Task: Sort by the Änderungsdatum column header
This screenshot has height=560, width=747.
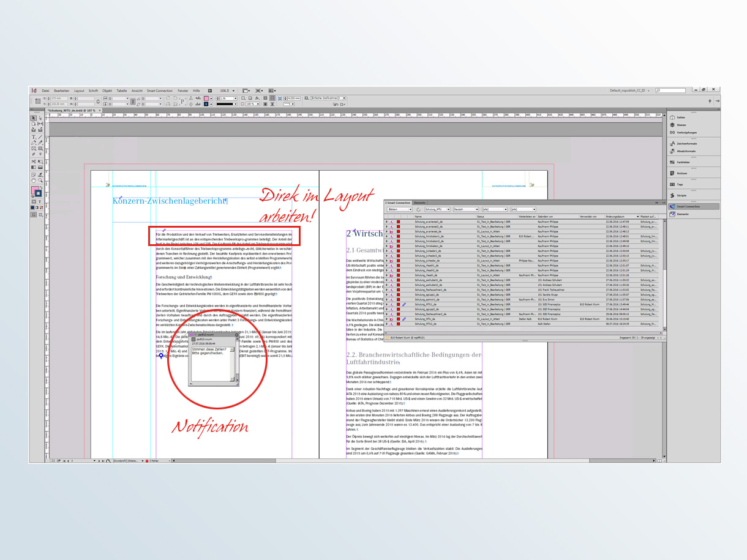Action: coord(621,217)
